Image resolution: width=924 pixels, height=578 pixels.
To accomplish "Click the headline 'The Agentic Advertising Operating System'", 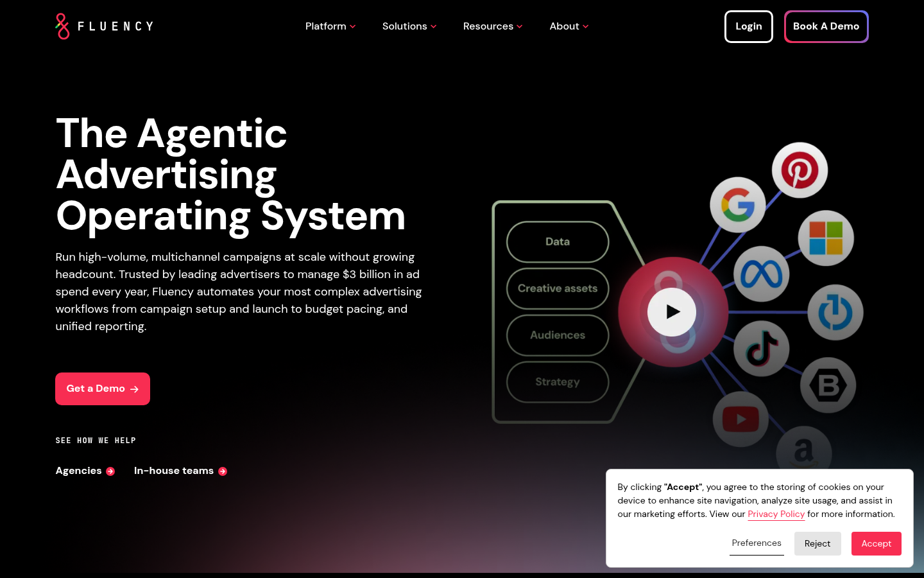I will (231, 174).
